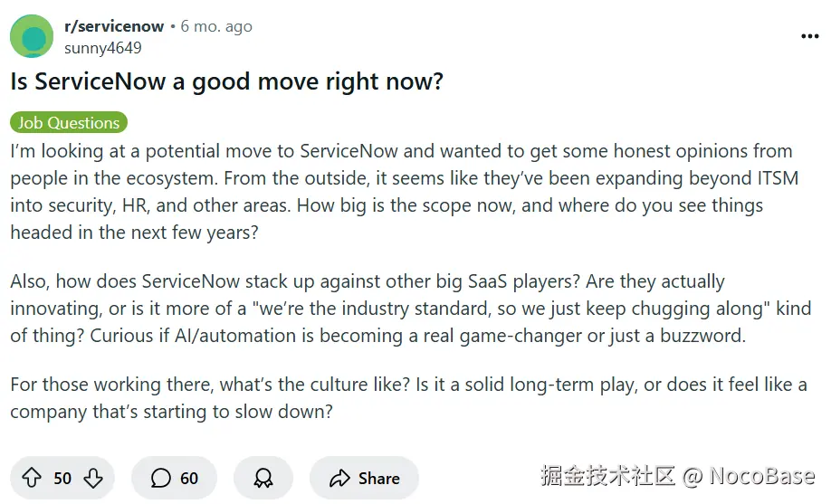The width and height of the screenshot is (831, 504).
Task: Click the "6 mo. ago" timestamp
Action: point(216,26)
